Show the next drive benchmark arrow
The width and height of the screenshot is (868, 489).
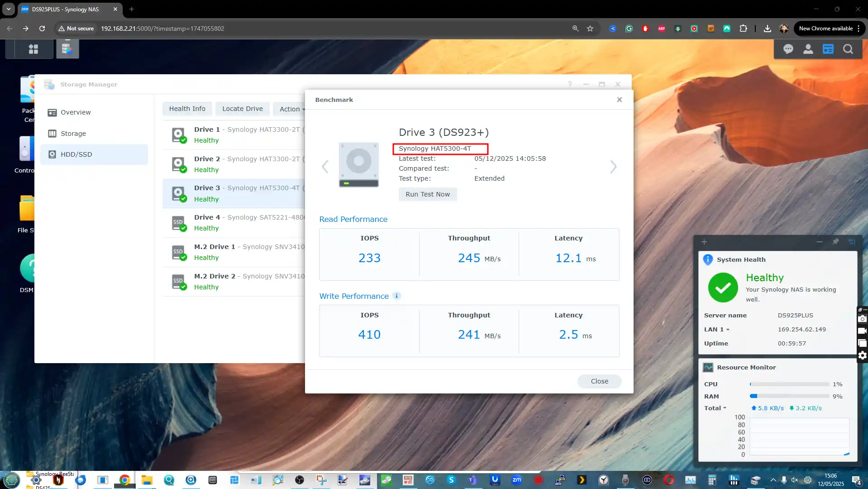[x=613, y=167]
